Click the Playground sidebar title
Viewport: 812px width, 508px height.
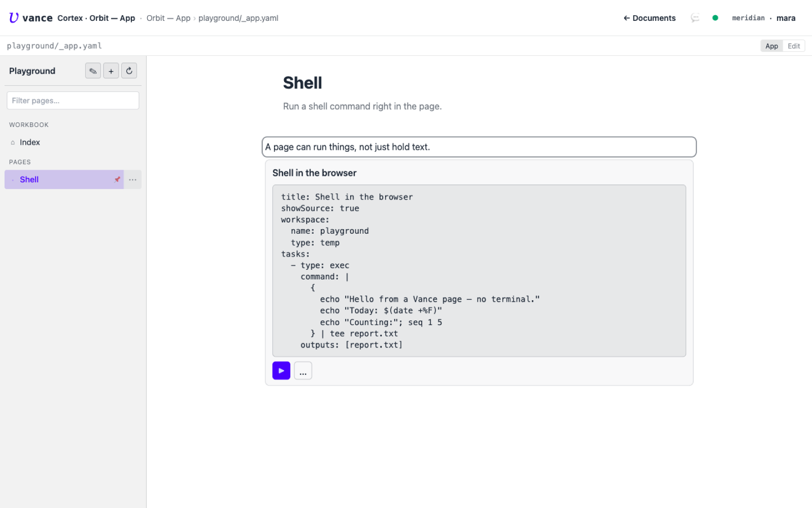point(32,71)
